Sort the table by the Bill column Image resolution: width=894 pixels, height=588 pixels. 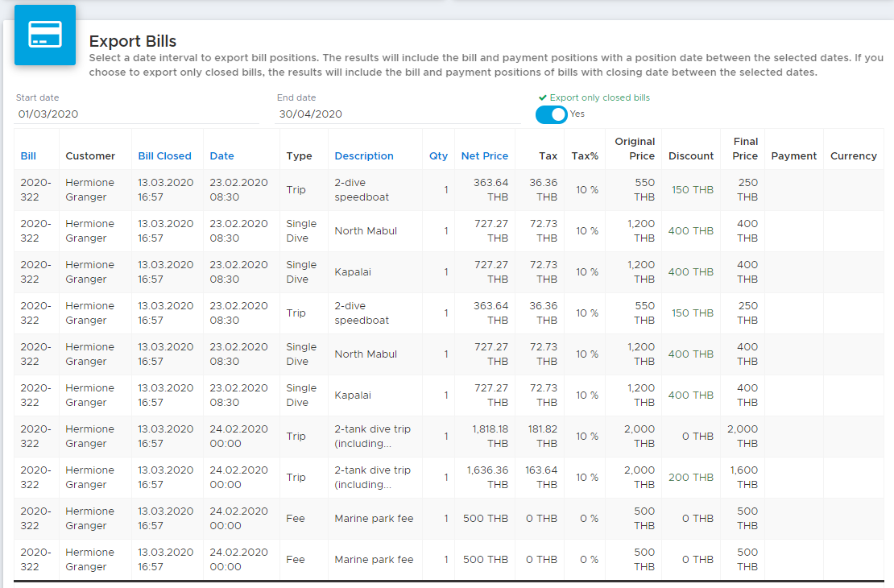click(x=28, y=155)
